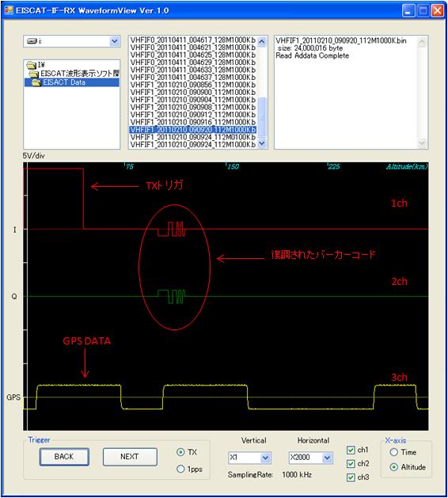Close the WaveformView window
Viewport: 448px width, 498px height.
[438, 11]
